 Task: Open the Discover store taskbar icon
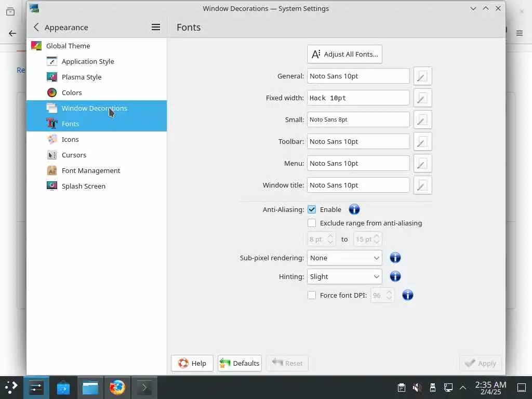(63, 388)
